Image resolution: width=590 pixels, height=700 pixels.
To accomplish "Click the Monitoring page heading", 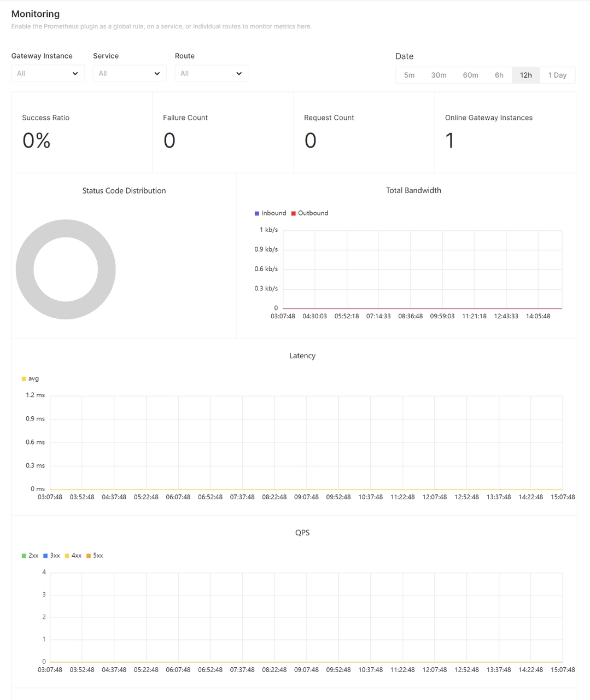I will pos(35,14).
